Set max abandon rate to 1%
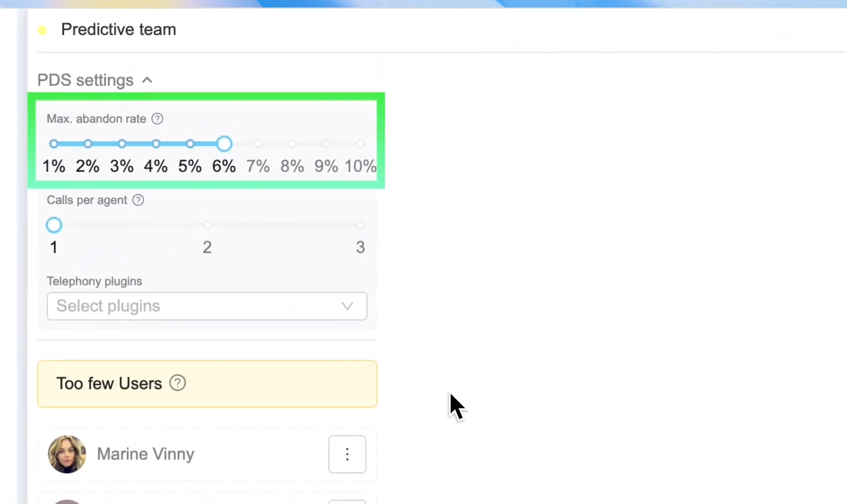The width and height of the screenshot is (847, 504). pyautogui.click(x=54, y=144)
